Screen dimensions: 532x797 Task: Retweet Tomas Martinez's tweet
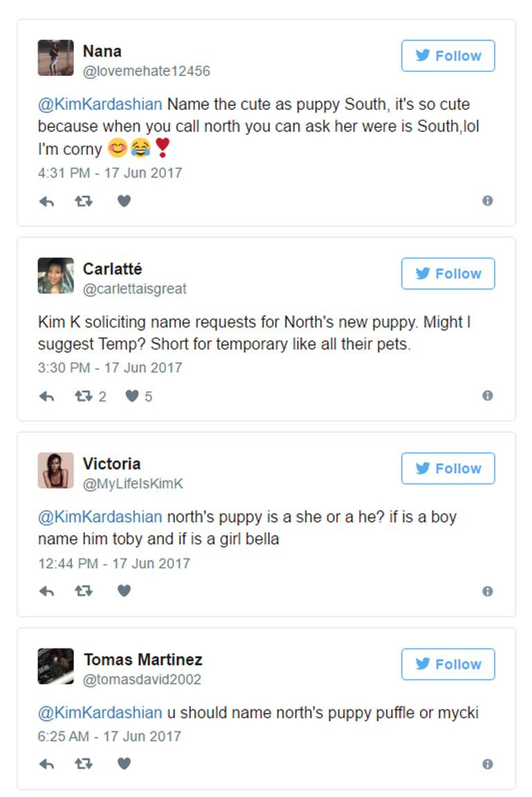pyautogui.click(x=84, y=764)
